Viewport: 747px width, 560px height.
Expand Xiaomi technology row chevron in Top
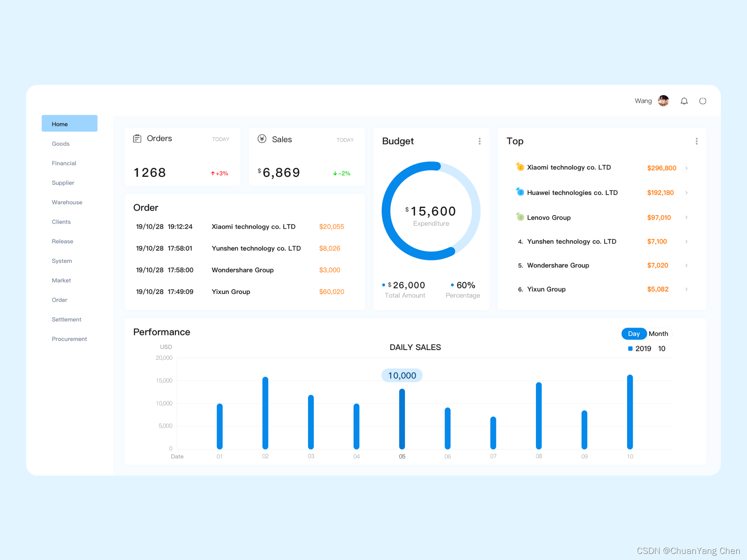point(686,168)
